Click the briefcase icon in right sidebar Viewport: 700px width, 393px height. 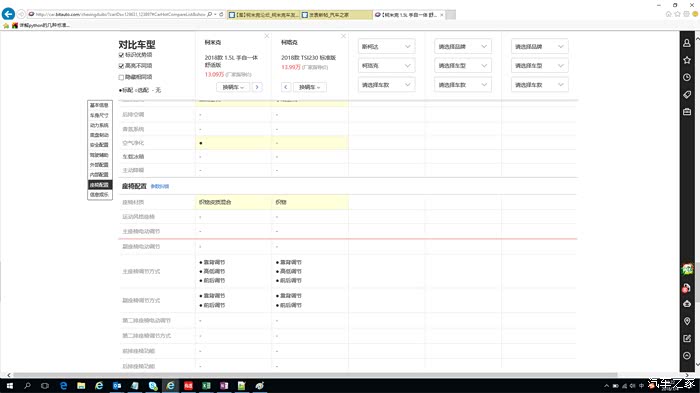[687, 112]
